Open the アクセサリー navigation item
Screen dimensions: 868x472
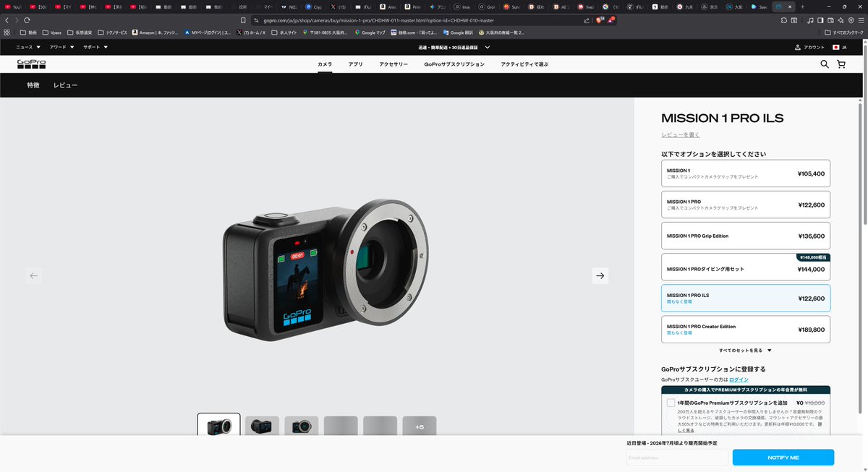393,64
